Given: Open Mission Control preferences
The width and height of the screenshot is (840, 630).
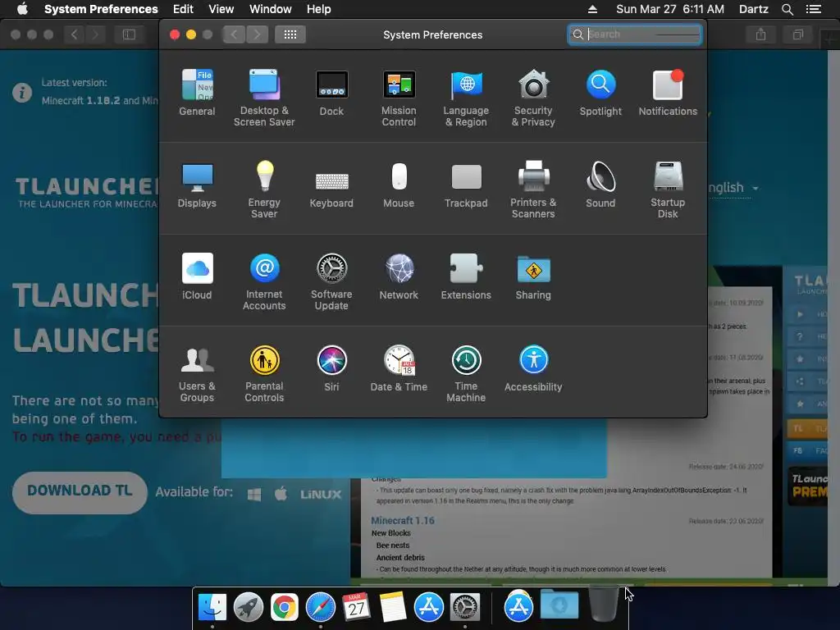Looking at the screenshot, I should click(399, 98).
